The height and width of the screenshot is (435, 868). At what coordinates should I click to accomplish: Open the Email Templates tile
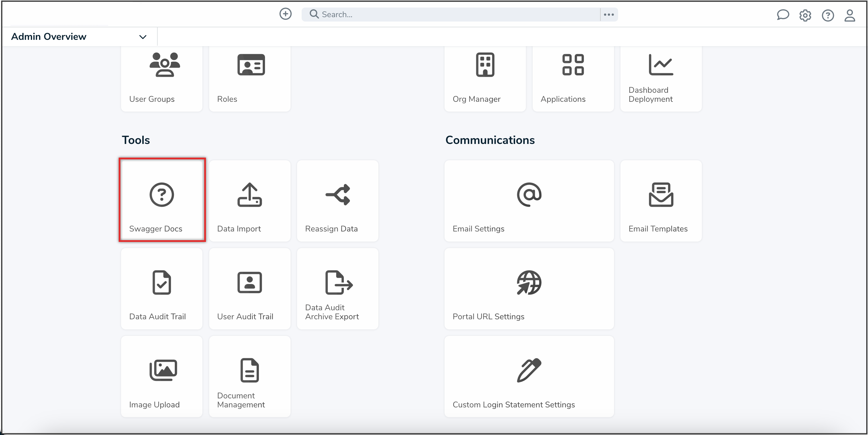tap(661, 201)
